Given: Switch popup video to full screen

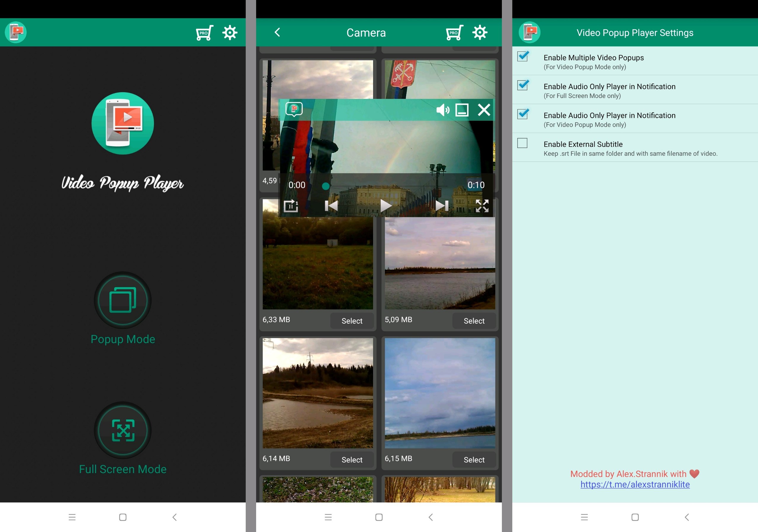Looking at the screenshot, I should click(x=482, y=206).
